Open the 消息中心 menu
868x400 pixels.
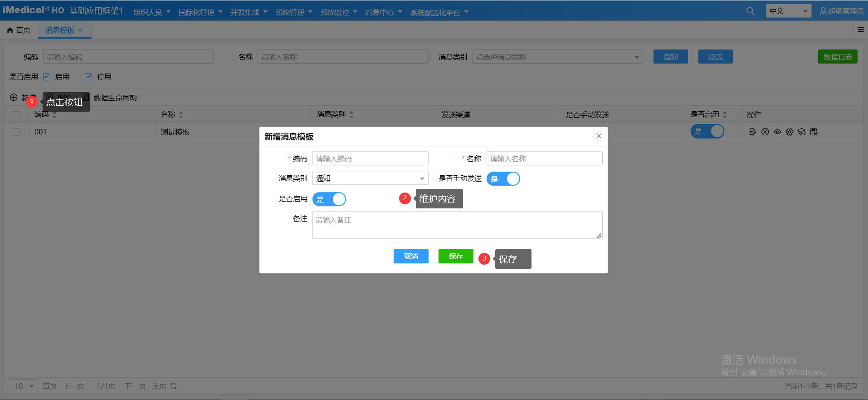tap(383, 12)
